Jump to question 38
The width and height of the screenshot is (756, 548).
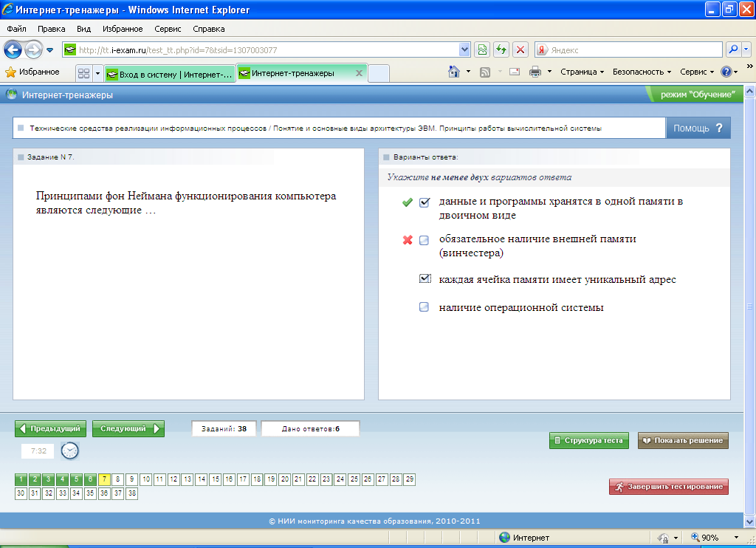[131, 493]
